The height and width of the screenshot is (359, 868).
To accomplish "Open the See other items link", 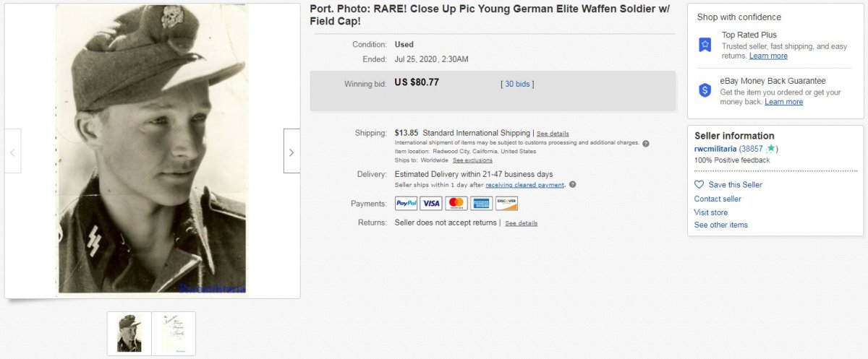I will point(721,225).
